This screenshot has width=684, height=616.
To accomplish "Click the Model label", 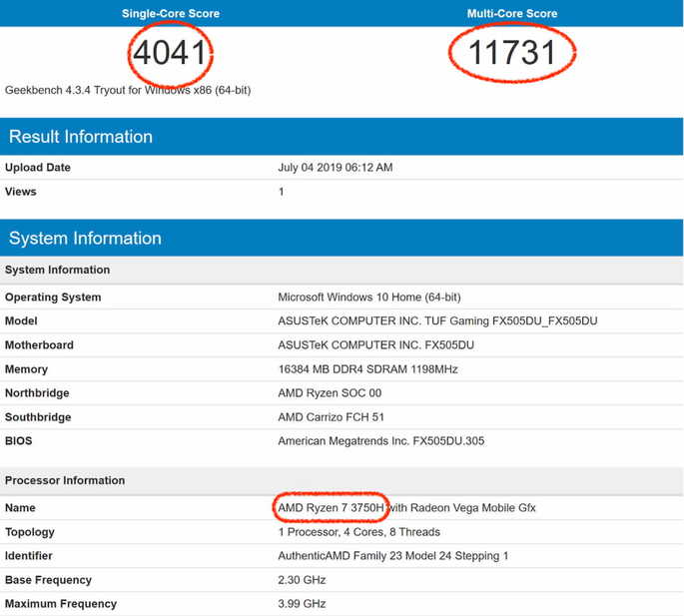I will tap(21, 321).
